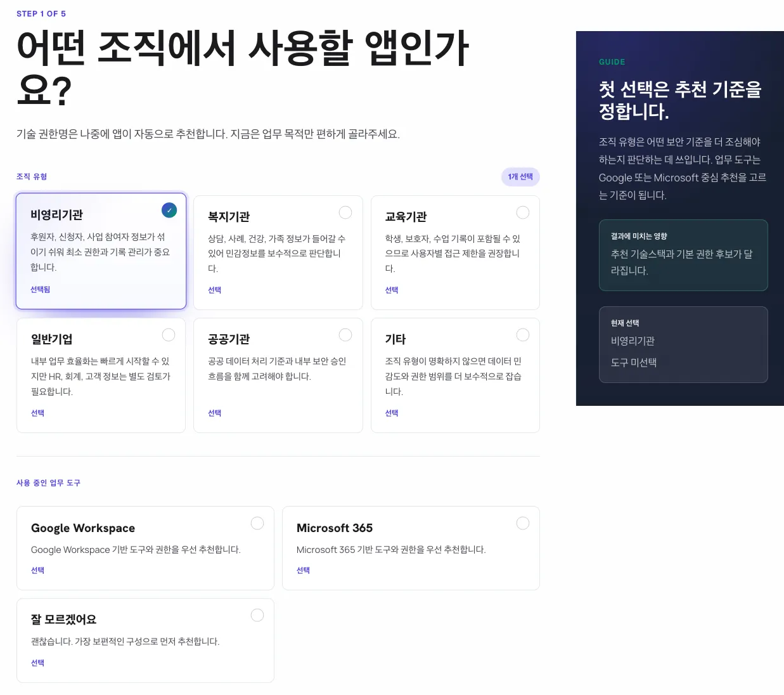The width and height of the screenshot is (784, 695).
Task: Select the 기타 radio circle
Action: tap(523, 335)
